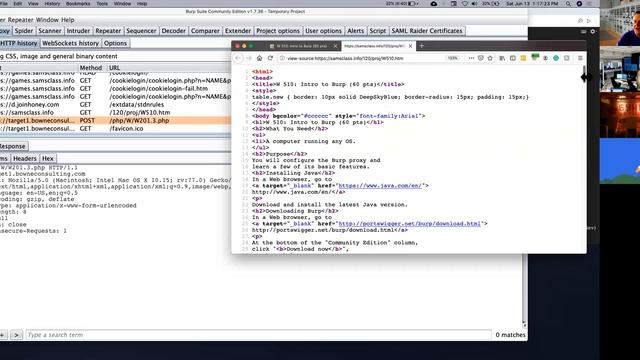Open the Extender tab
Viewport: 640px width, 360px height.
click(x=238, y=31)
